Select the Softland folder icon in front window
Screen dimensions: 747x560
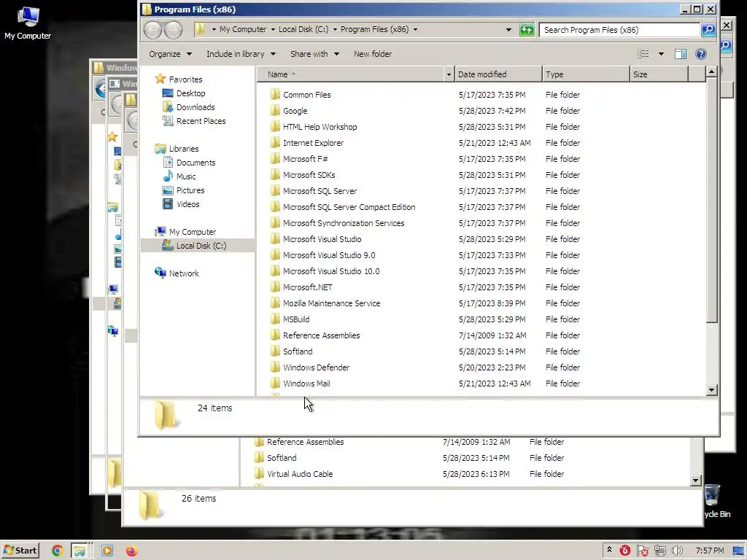tap(275, 351)
